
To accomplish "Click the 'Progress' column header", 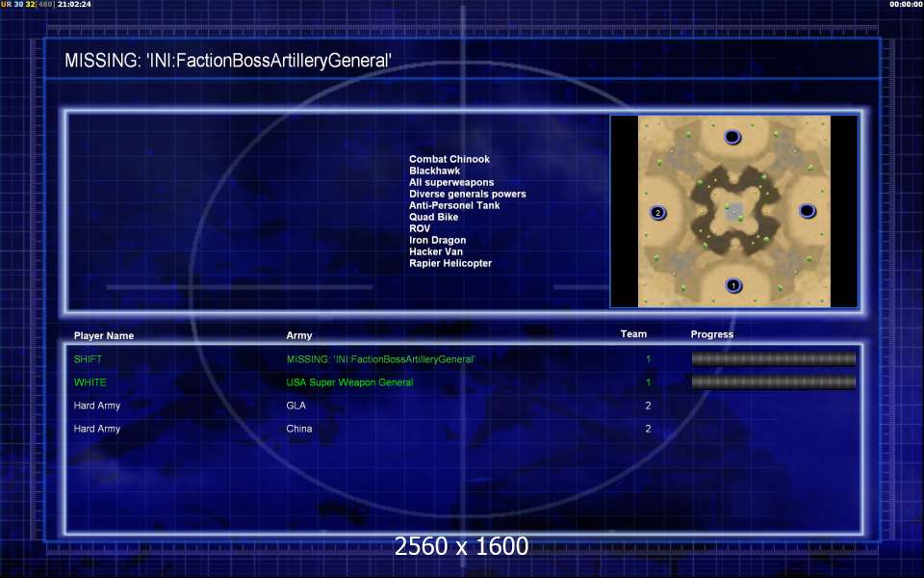I will click(712, 334).
